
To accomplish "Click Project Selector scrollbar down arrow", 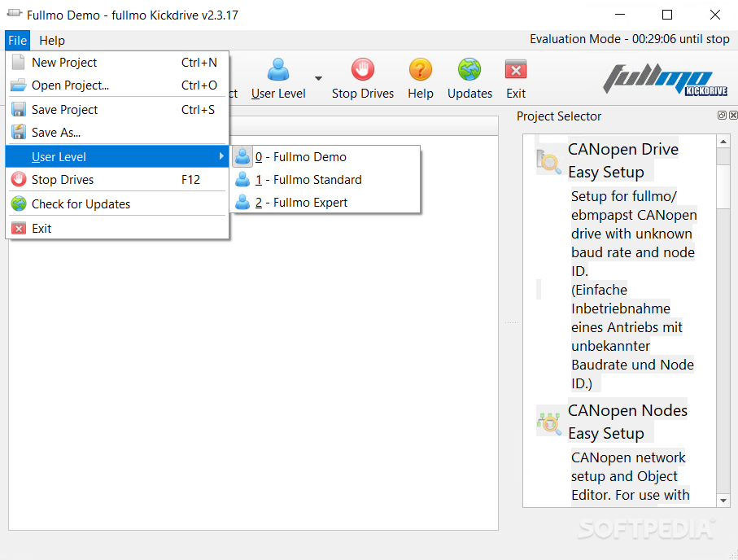I will [723, 501].
